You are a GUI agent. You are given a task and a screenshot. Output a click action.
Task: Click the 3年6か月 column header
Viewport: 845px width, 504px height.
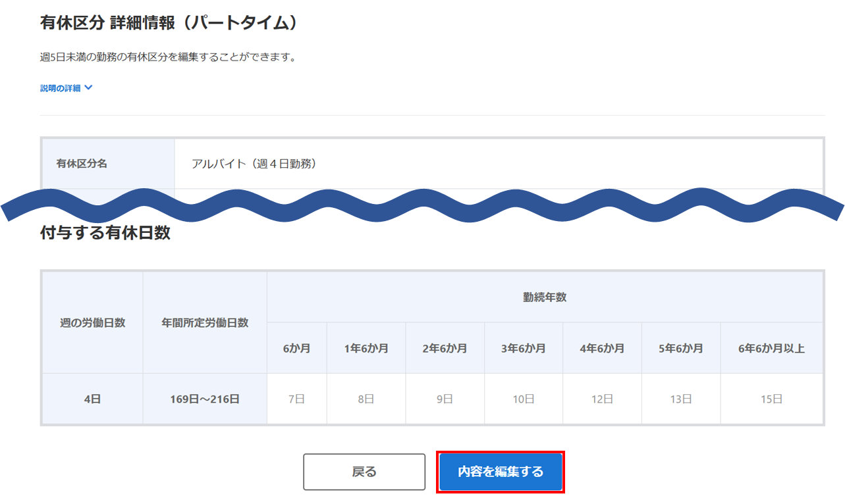pos(524,348)
